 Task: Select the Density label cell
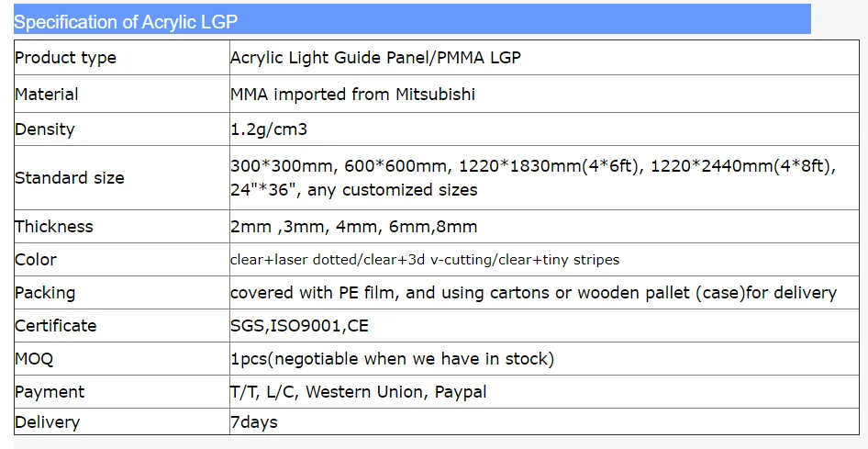pos(122,129)
